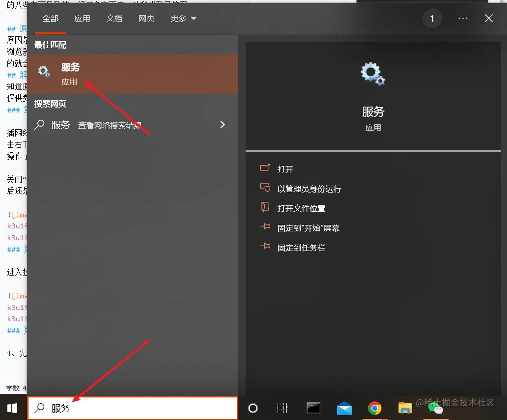The height and width of the screenshot is (420, 507).
Task: Click the rewards badge showing 1
Action: [432, 19]
